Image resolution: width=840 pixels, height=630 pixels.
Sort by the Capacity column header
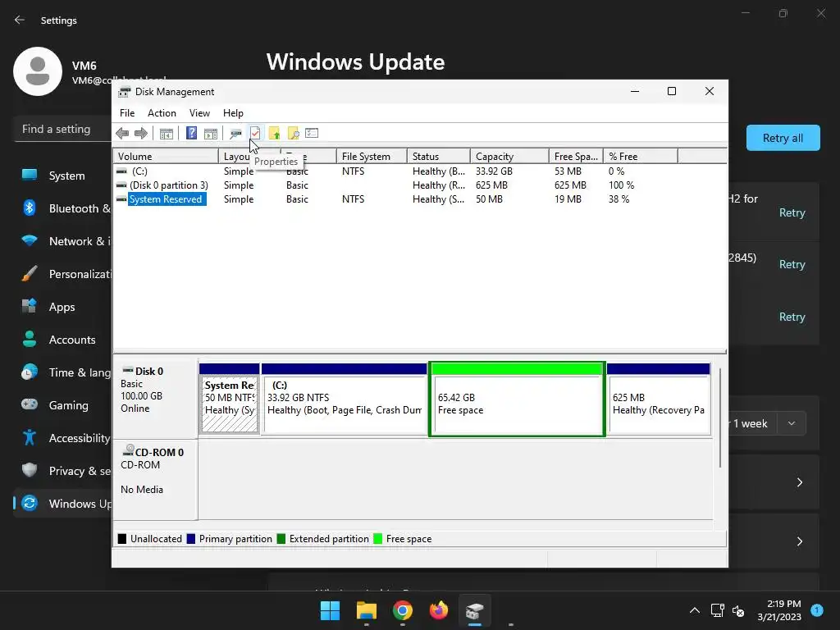pos(509,157)
